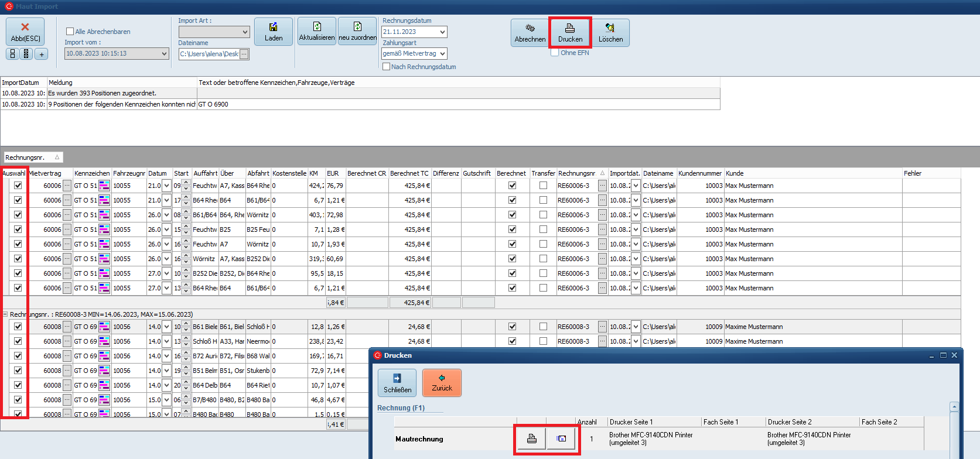Screen dimensions: 980x459
Task: Click the Kunde column header
Action: [x=735, y=173]
